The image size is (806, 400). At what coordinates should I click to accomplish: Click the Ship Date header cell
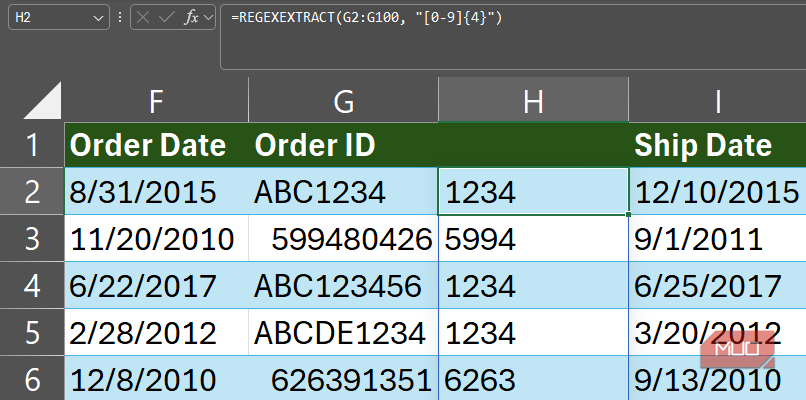coord(718,145)
